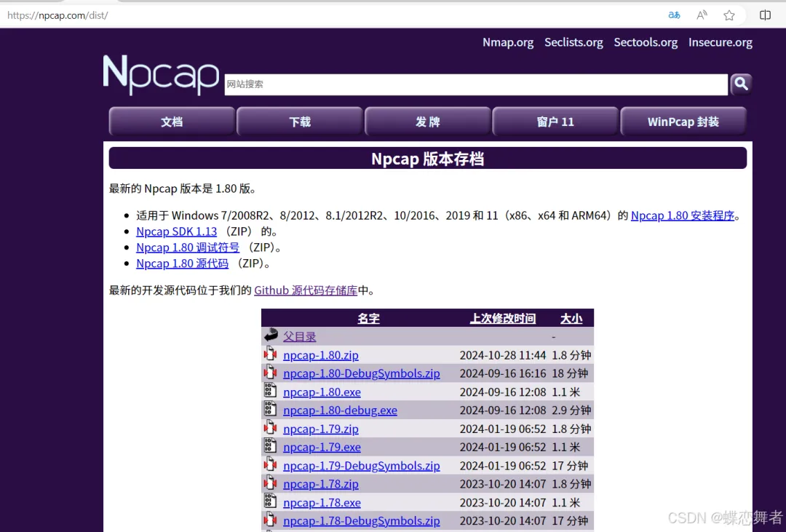
Task: Click the 2024-09-16 16:16 date cell
Action: 502,373
